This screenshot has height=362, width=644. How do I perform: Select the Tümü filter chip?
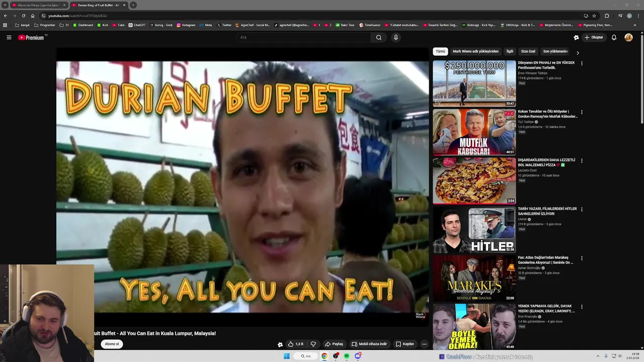coord(440,51)
